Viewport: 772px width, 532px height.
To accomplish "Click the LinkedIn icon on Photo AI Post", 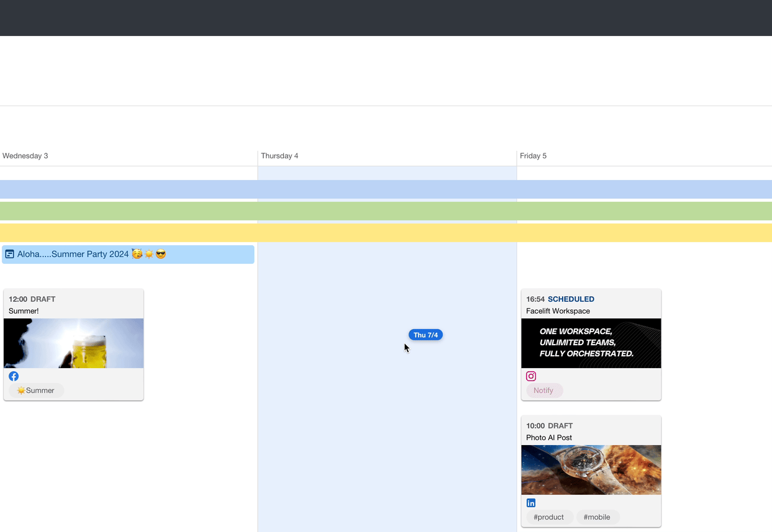I will pos(531,503).
